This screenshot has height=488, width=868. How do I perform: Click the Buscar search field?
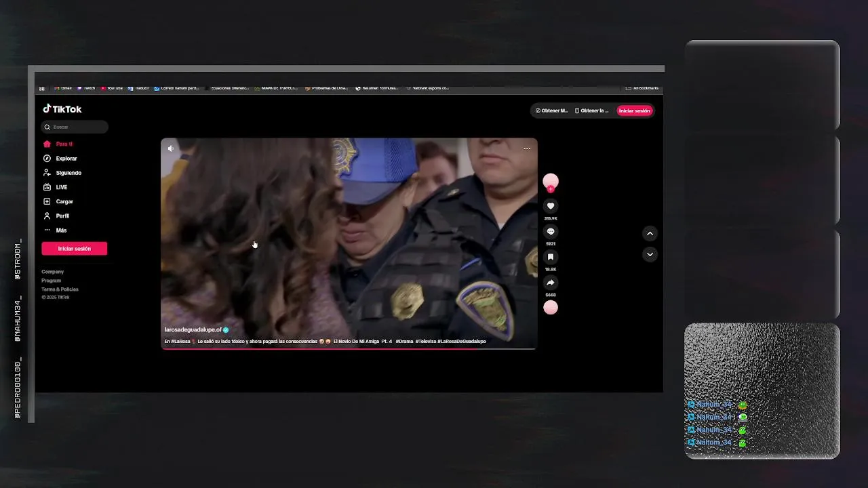pyautogui.click(x=75, y=127)
